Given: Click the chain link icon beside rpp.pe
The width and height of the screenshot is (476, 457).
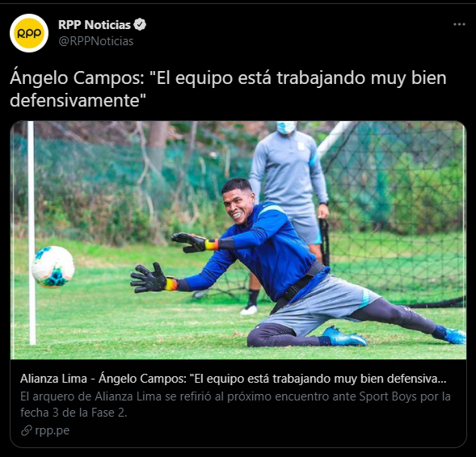Looking at the screenshot, I should [27, 430].
